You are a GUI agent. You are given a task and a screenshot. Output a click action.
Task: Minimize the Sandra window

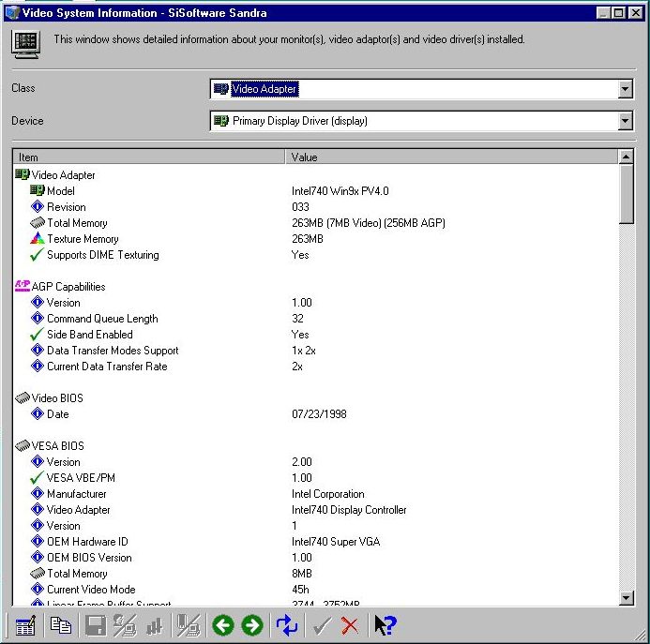(x=603, y=13)
